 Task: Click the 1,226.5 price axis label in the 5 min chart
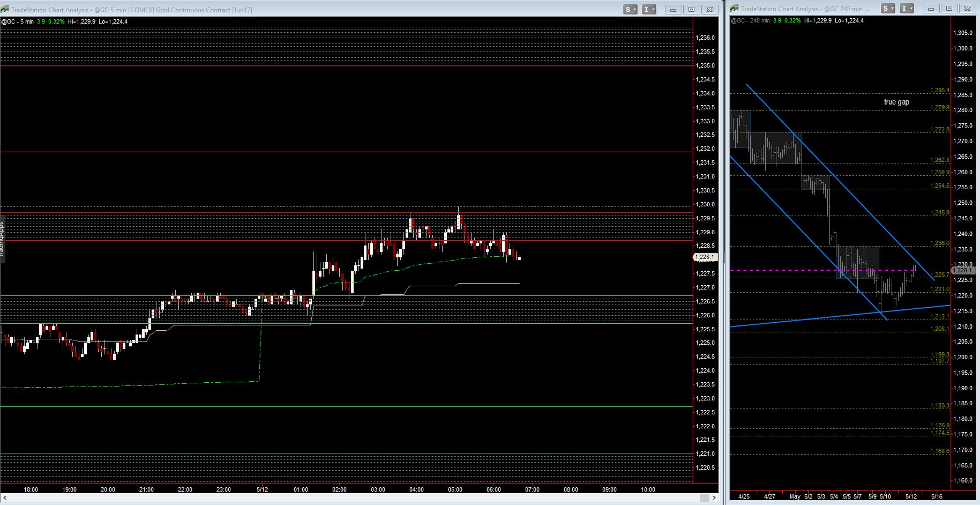point(705,301)
